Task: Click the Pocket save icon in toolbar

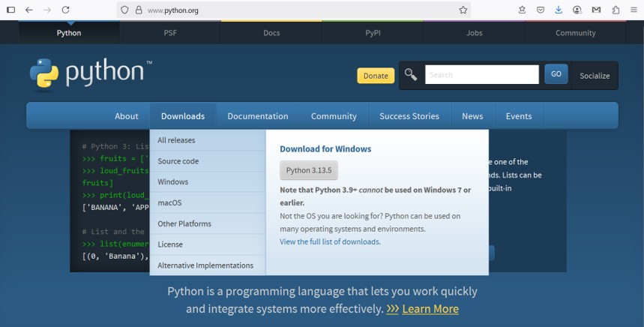Action: coord(541,10)
